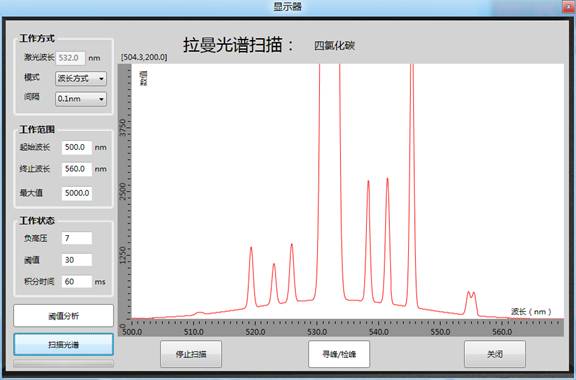Screen dimensions: 576x380
Task: Click the 阈值分析 button
Action: [x=64, y=316]
